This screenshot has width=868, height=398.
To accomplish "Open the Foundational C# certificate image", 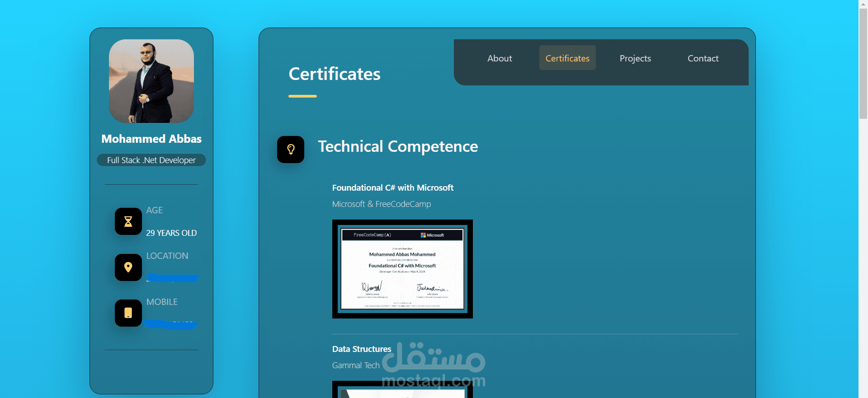I will [x=402, y=269].
